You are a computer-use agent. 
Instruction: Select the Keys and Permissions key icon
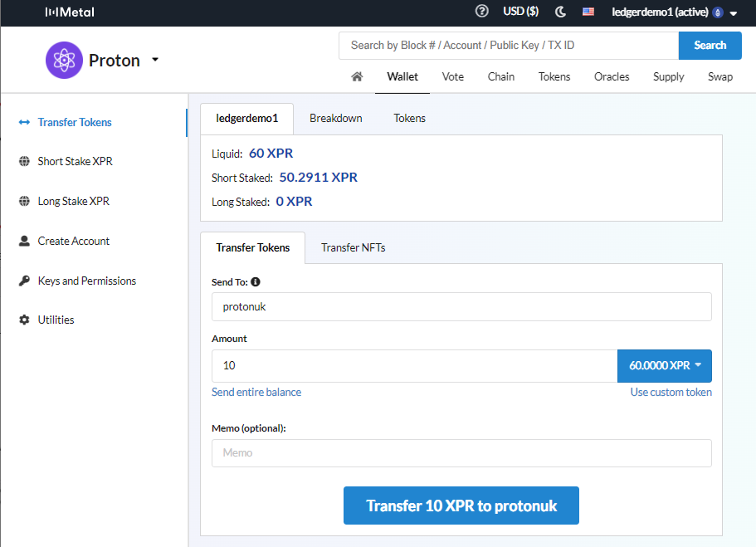coord(23,281)
